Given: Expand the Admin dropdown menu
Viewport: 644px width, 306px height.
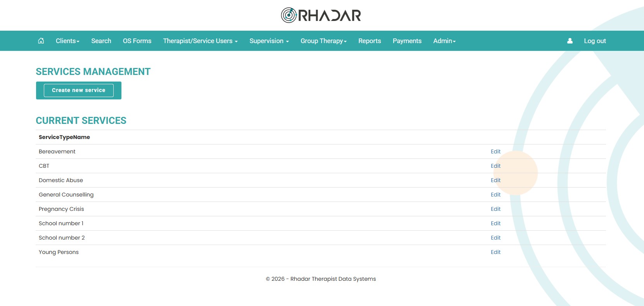Looking at the screenshot, I should click(445, 41).
